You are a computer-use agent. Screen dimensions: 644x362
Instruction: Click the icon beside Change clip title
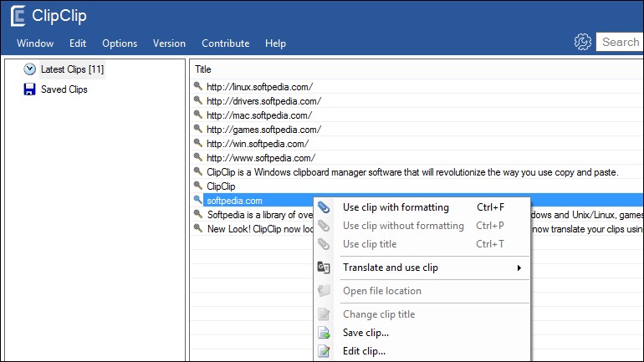tap(324, 314)
